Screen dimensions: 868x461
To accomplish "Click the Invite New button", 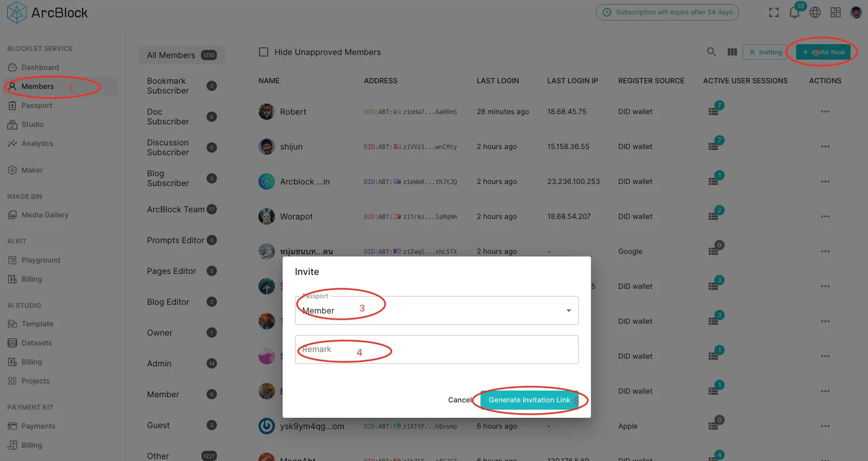I will [x=824, y=52].
